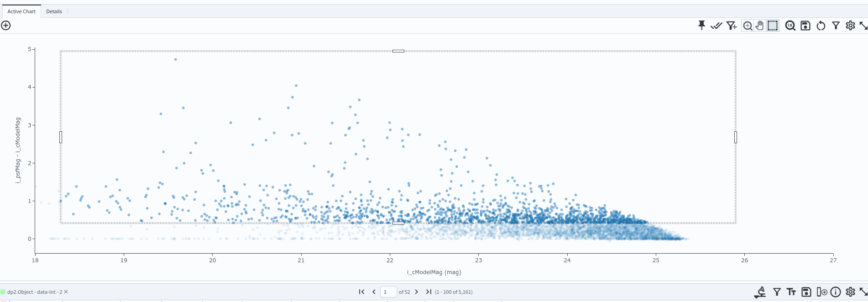Close the dp2.Object - data-int - 2 tab
The height and width of the screenshot is (302, 868).
click(66, 292)
